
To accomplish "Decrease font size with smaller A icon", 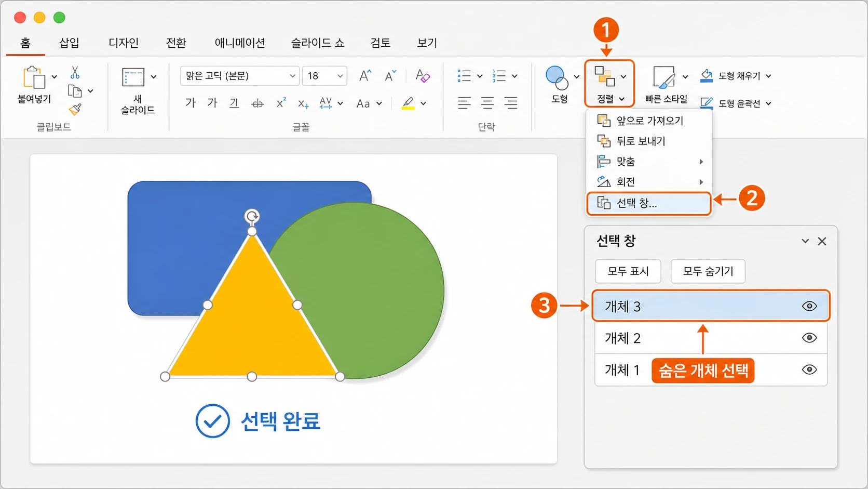I will [390, 76].
